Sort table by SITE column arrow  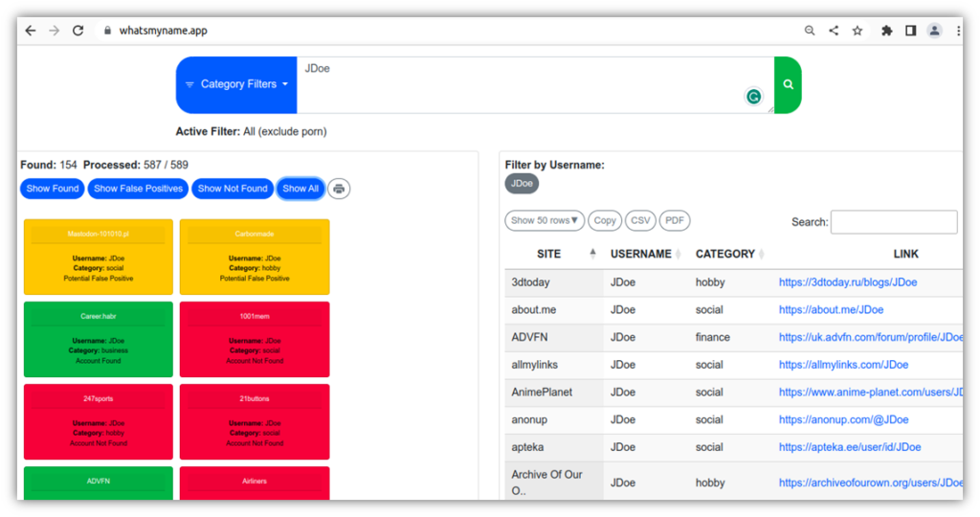click(x=592, y=253)
